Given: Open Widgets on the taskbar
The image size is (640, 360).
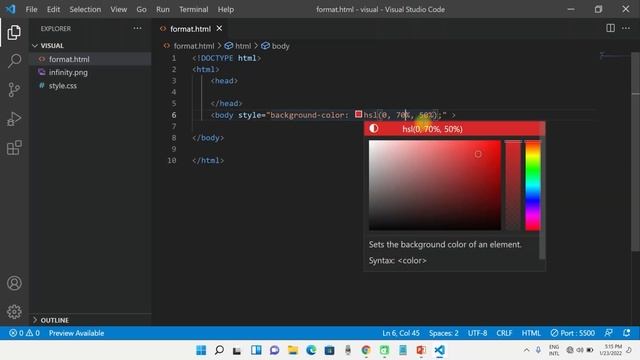Looking at the screenshot, I should 256,350.
